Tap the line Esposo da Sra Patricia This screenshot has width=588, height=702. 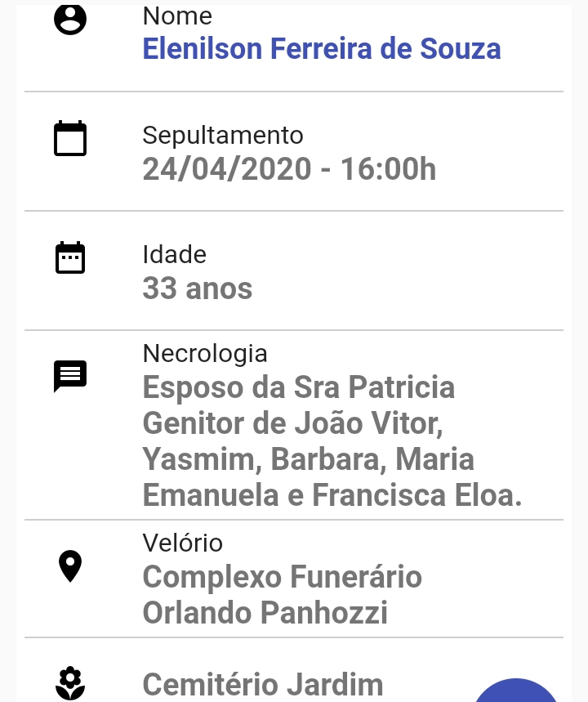(299, 387)
